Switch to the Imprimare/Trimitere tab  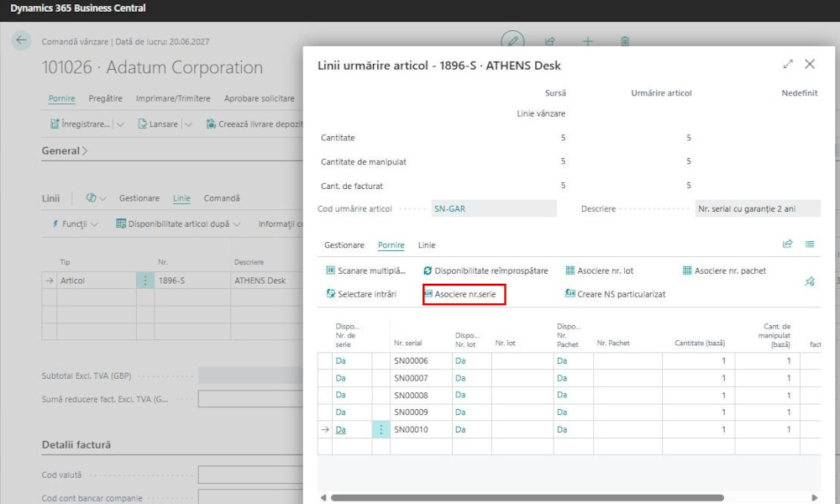point(173,98)
